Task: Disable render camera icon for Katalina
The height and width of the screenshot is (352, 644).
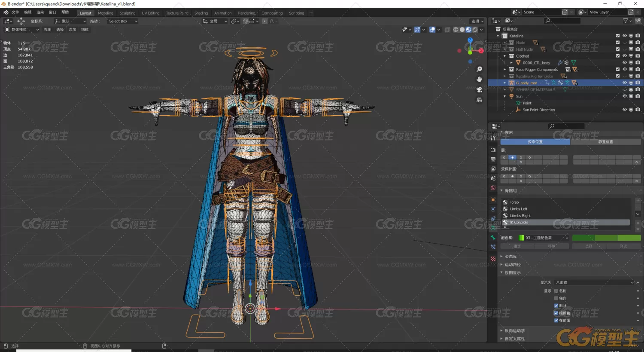Action: (638, 36)
